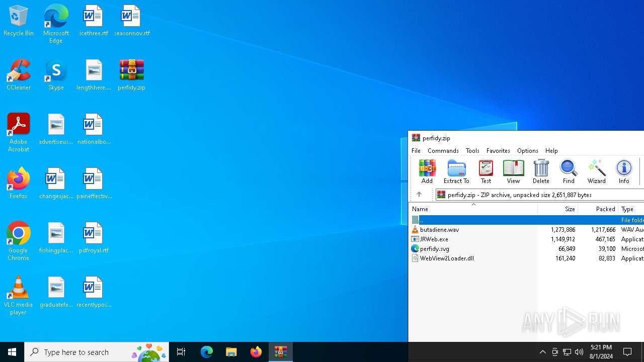
Task: Select the pdfroyal.rtf desktop file
Action: click(x=94, y=238)
